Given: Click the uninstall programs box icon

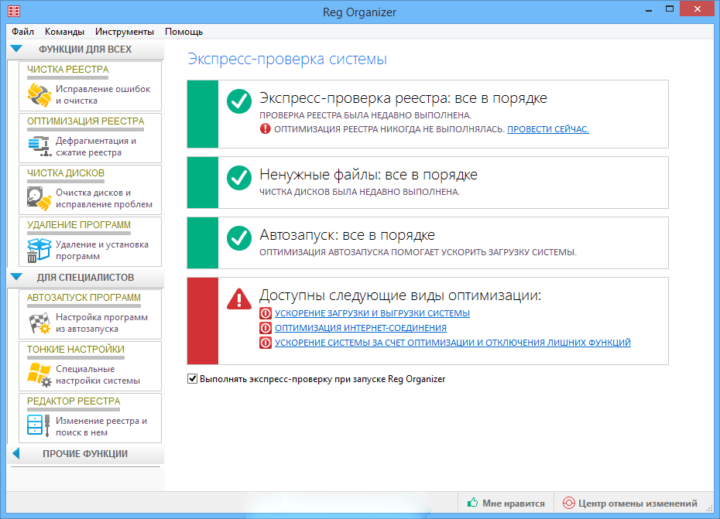Looking at the screenshot, I should (x=39, y=250).
